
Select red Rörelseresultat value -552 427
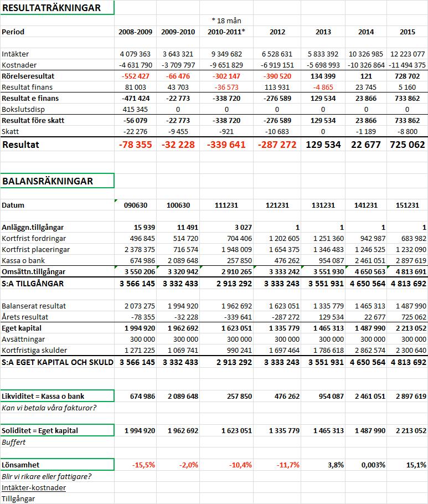pos(135,76)
